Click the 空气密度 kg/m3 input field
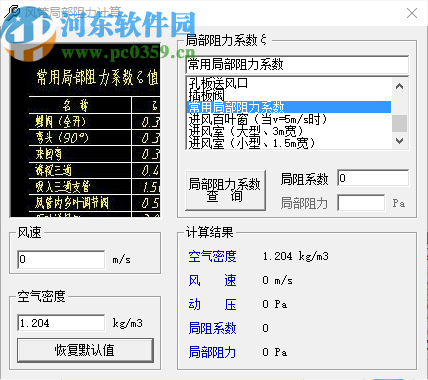The height and width of the screenshot is (380, 428). click(61, 323)
